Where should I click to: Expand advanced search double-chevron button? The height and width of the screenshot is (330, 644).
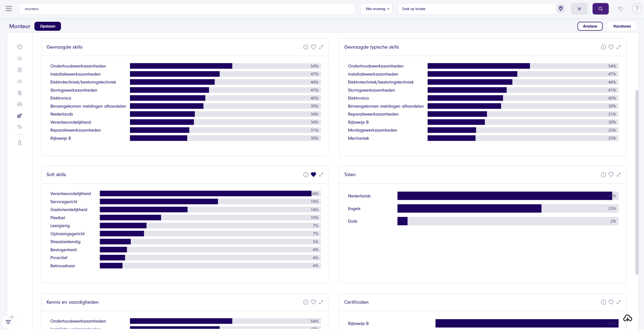pyautogui.click(x=579, y=9)
